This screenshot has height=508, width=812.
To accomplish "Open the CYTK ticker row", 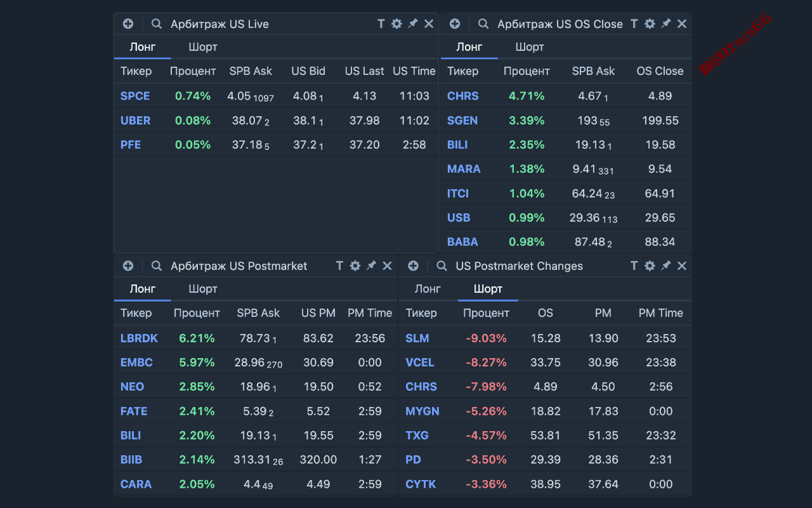I will tap(546, 484).
